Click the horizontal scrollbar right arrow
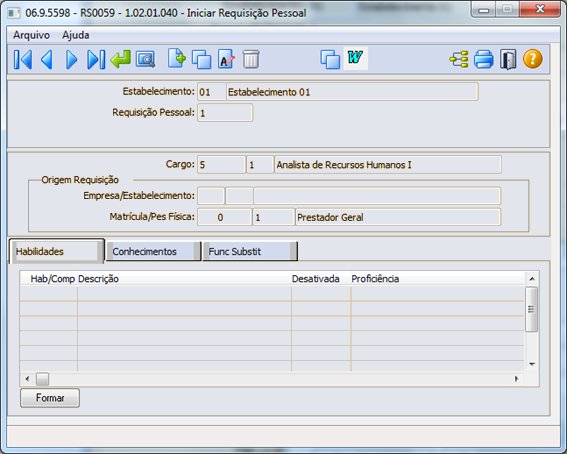Image resolution: width=567 pixels, height=454 pixels. (516, 379)
